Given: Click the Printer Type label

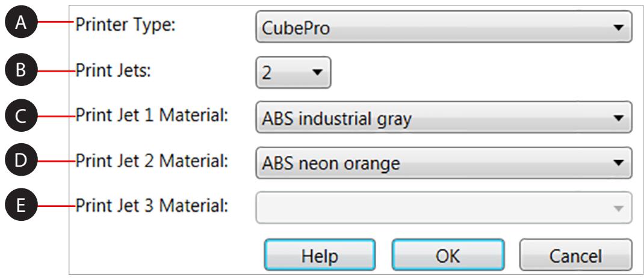Looking at the screenshot, I should [x=125, y=26].
